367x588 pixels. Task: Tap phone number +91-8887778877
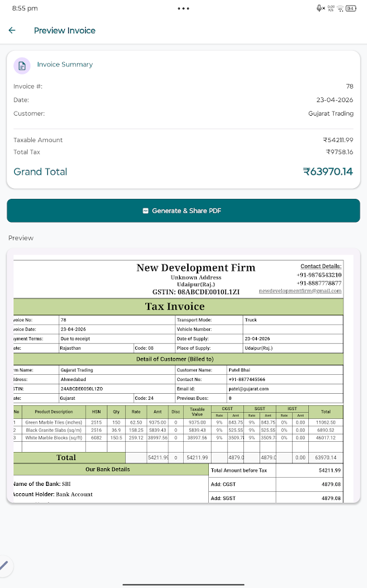(319, 283)
